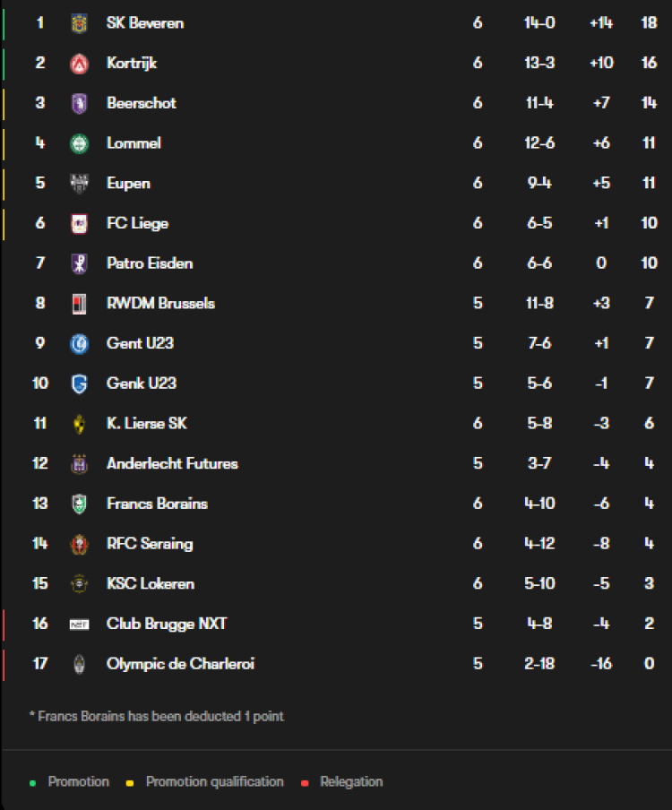Click the Francs Borains points deduction note
The height and width of the screenshot is (810, 672).
(x=157, y=717)
